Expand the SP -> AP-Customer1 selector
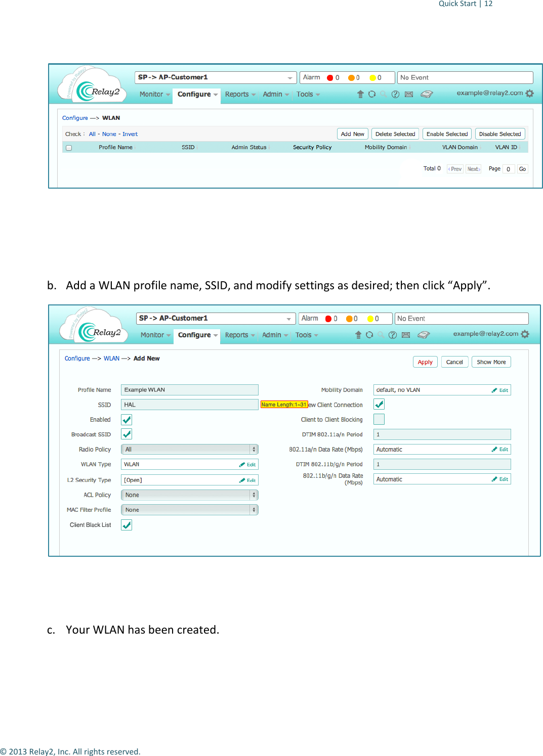The image size is (543, 756). point(290,318)
